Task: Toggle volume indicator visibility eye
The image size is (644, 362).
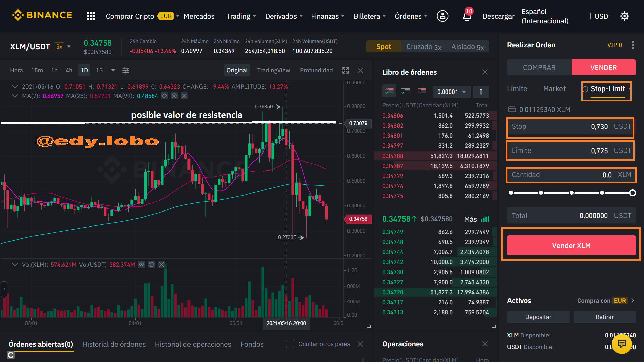Action: tap(142, 265)
